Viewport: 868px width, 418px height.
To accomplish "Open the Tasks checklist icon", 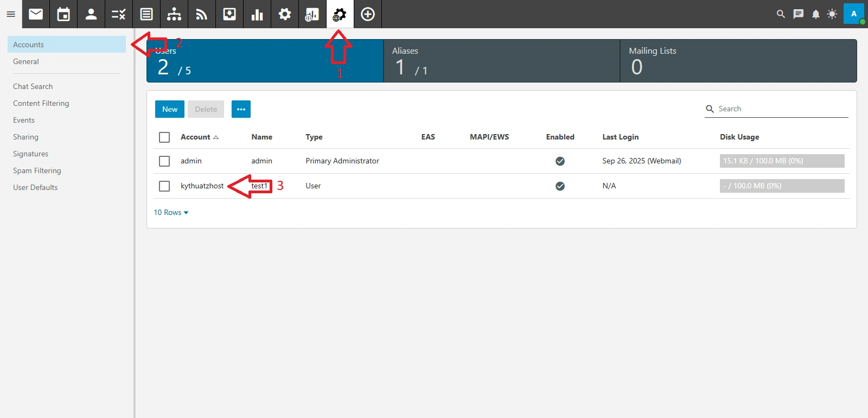I will pyautogui.click(x=119, y=14).
